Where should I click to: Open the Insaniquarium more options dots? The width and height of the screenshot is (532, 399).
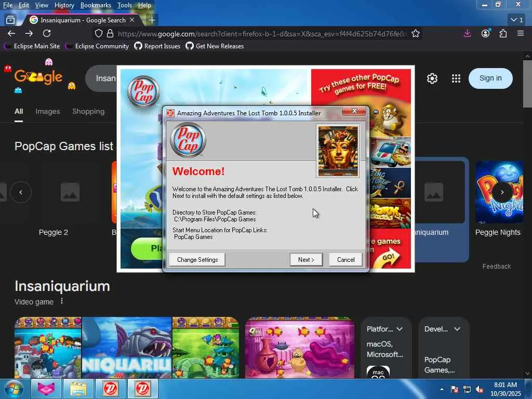tap(62, 301)
